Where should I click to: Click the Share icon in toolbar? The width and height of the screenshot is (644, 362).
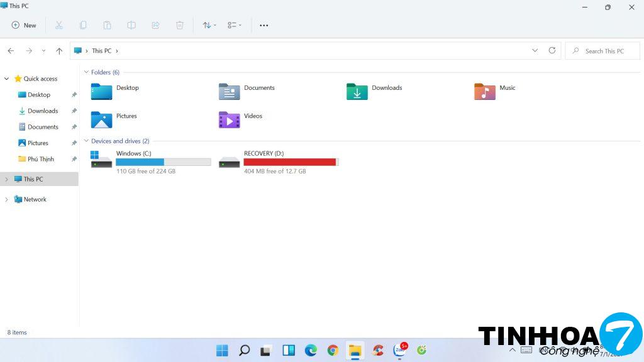155,25
